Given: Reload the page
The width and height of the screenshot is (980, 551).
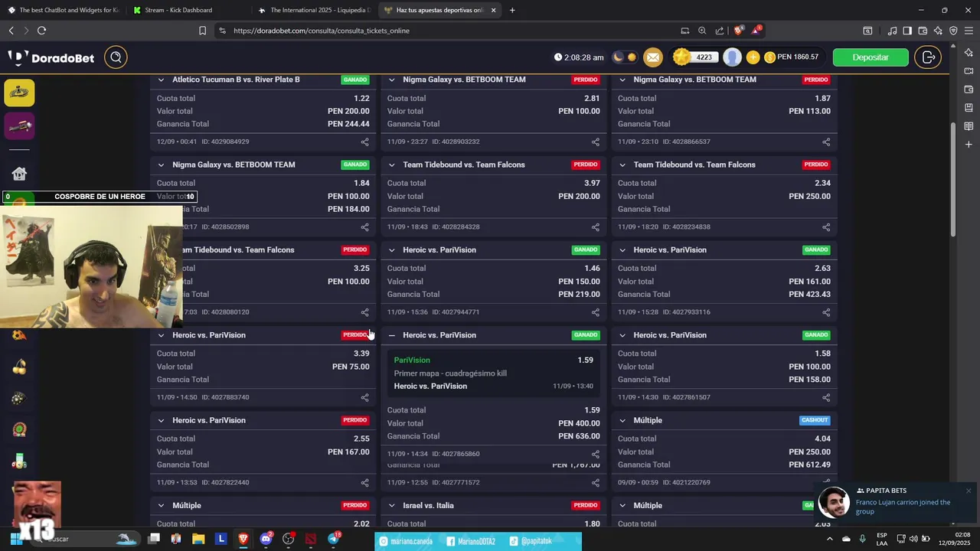Looking at the screenshot, I should coord(41,31).
